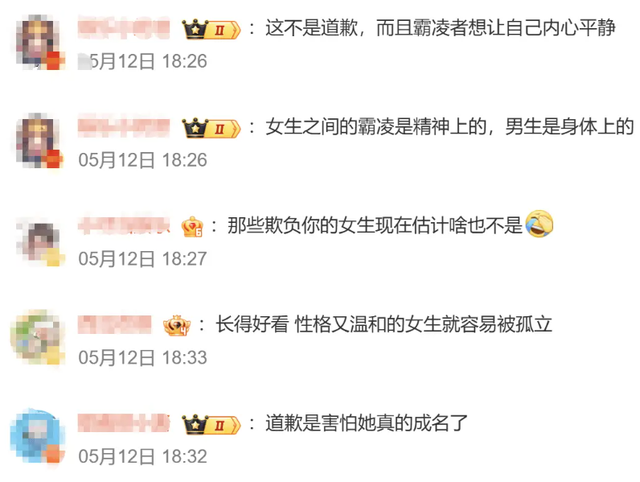Click the laughing-crying emoji in third comment
The width and height of the screenshot is (640, 482).
click(x=539, y=224)
